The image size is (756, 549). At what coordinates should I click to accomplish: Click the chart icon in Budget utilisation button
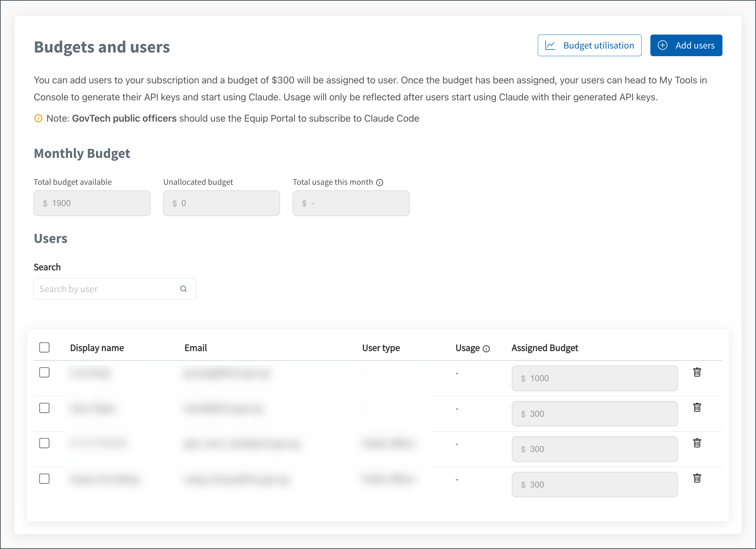(550, 45)
